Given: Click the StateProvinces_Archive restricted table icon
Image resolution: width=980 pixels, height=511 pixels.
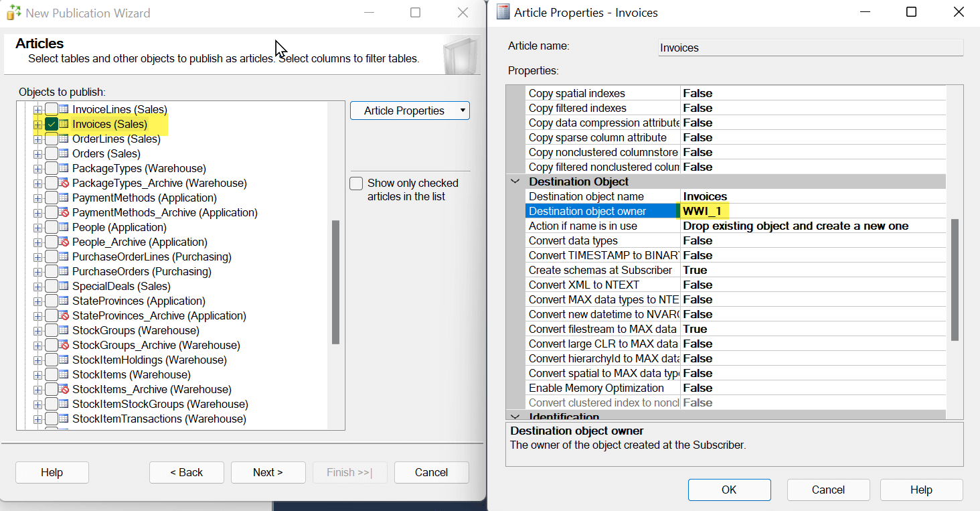Looking at the screenshot, I should 64,315.
